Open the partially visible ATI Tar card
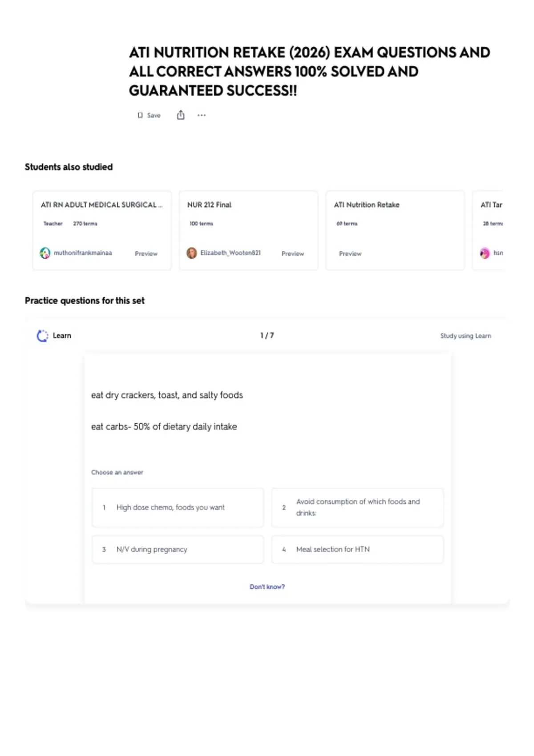Image resolution: width=534 pixels, height=756 pixels. click(488, 230)
